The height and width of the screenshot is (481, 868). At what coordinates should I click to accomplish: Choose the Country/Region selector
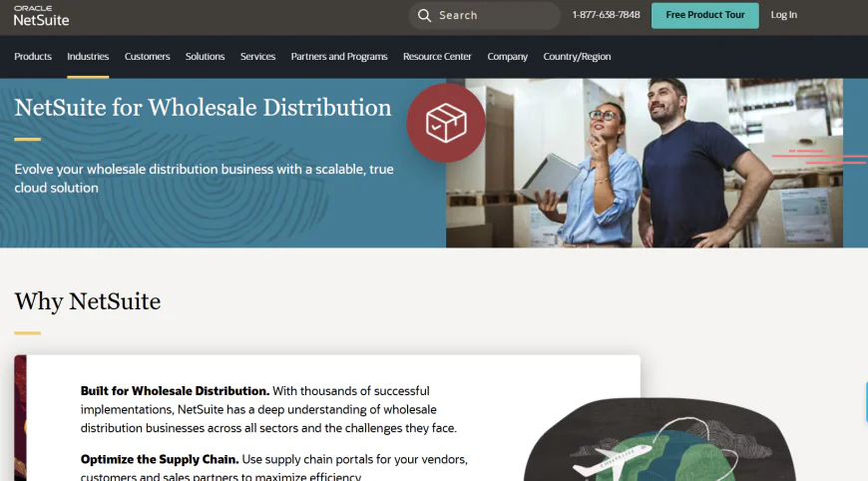coord(577,57)
